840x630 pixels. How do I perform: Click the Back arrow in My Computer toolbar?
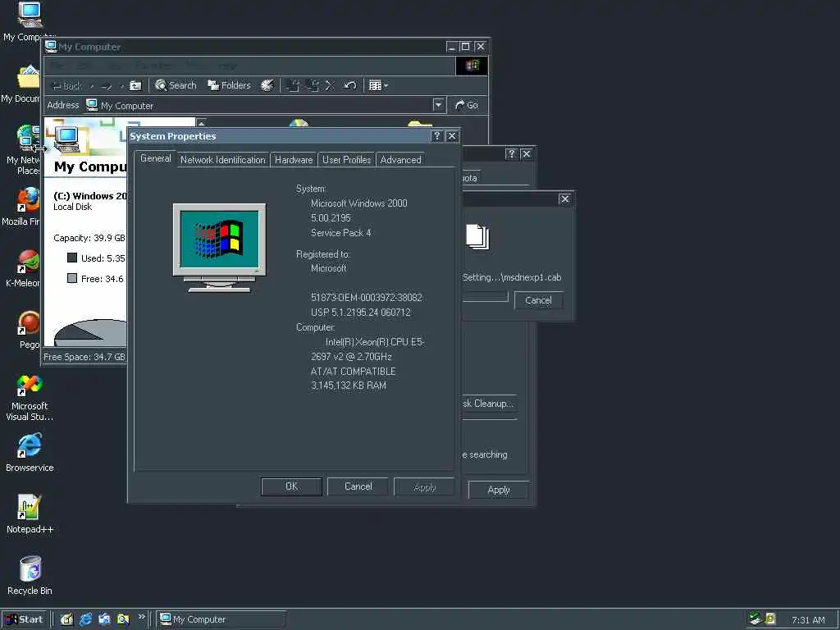click(66, 85)
